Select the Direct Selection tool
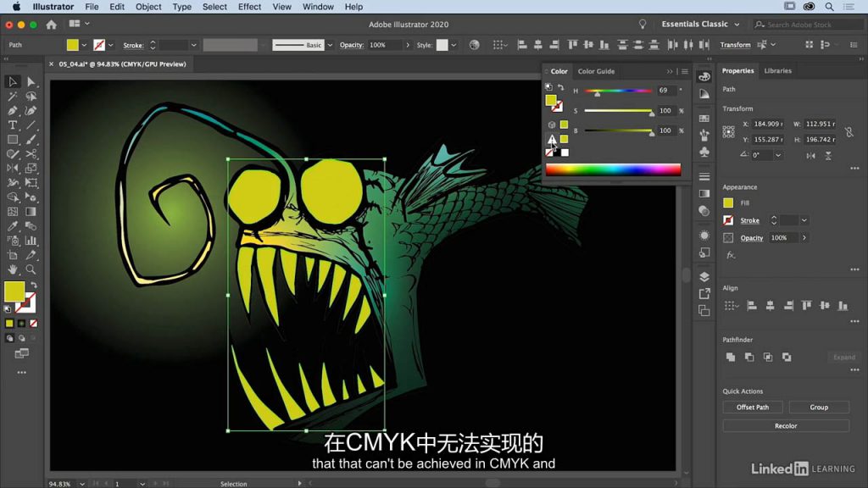 coord(31,82)
